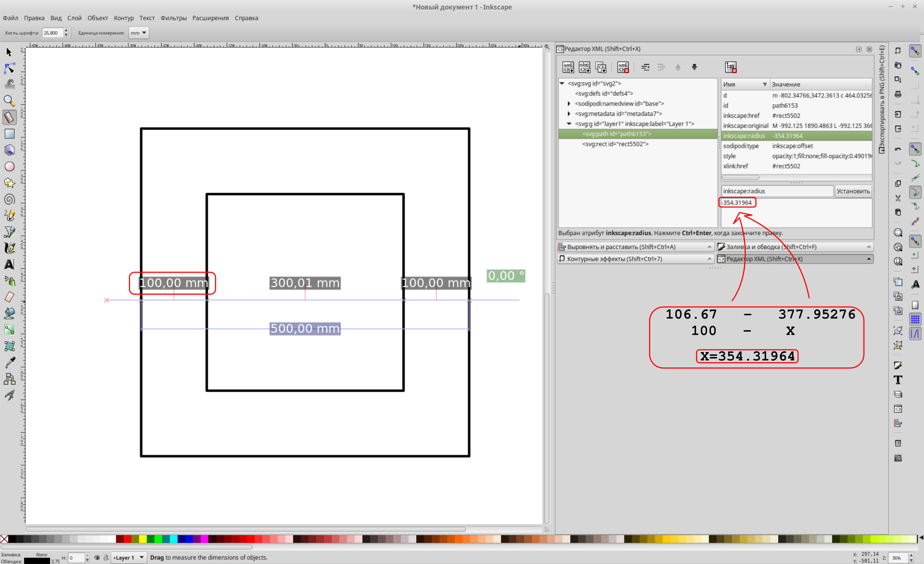The image size is (924, 564).
Task: Choose the Star polygon tool
Action: click(x=9, y=183)
